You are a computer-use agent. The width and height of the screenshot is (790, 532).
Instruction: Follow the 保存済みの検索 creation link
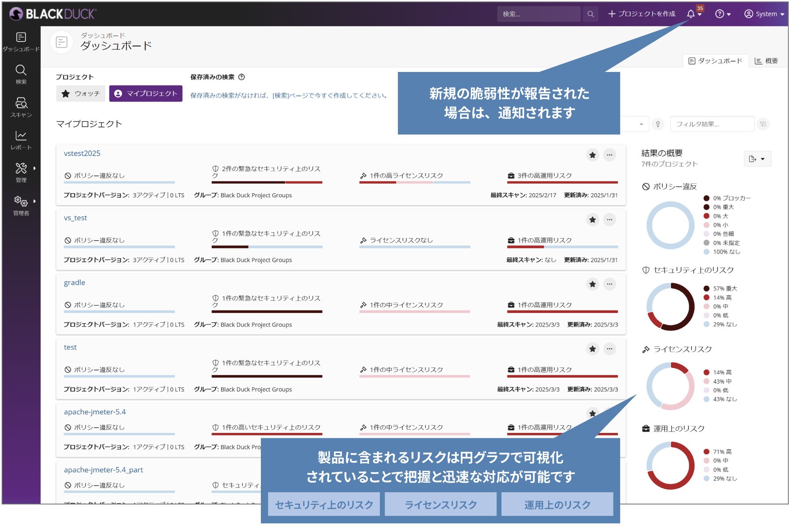[x=288, y=95]
